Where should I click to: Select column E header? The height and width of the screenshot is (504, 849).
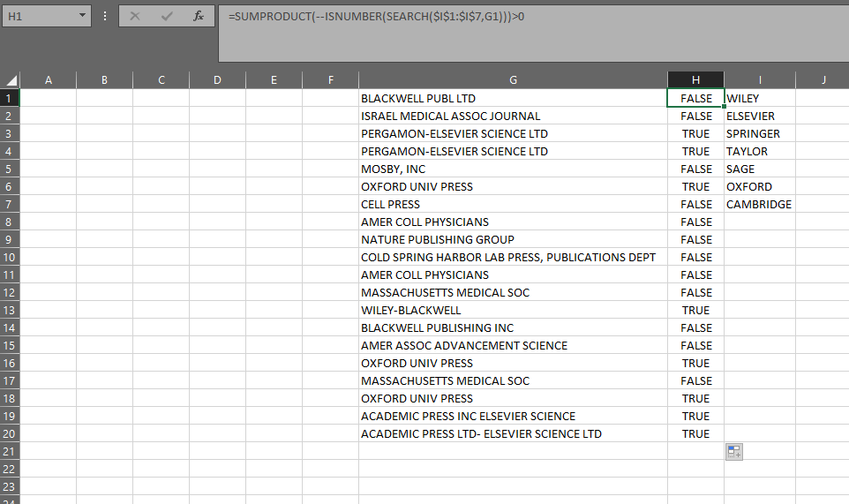[x=274, y=80]
